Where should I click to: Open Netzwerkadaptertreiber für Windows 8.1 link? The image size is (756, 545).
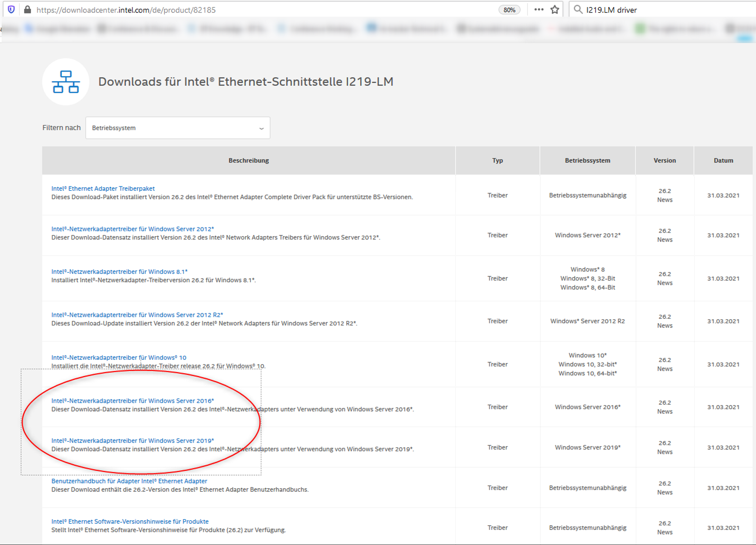(x=119, y=272)
